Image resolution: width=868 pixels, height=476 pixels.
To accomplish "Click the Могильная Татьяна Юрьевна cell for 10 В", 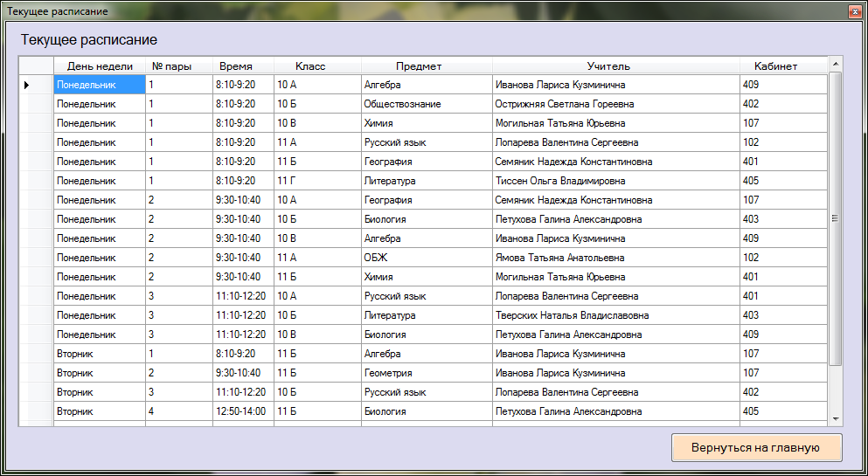I will coord(616,123).
